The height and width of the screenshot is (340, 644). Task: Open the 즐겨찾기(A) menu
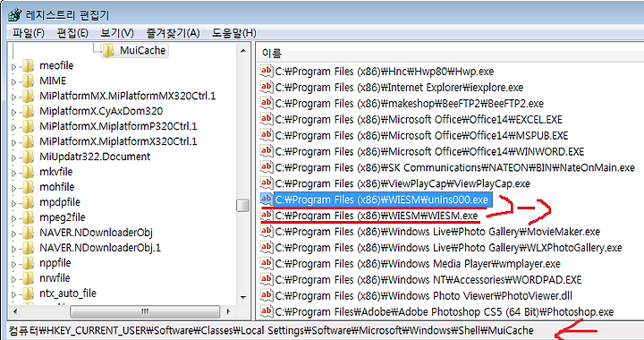[x=173, y=33]
